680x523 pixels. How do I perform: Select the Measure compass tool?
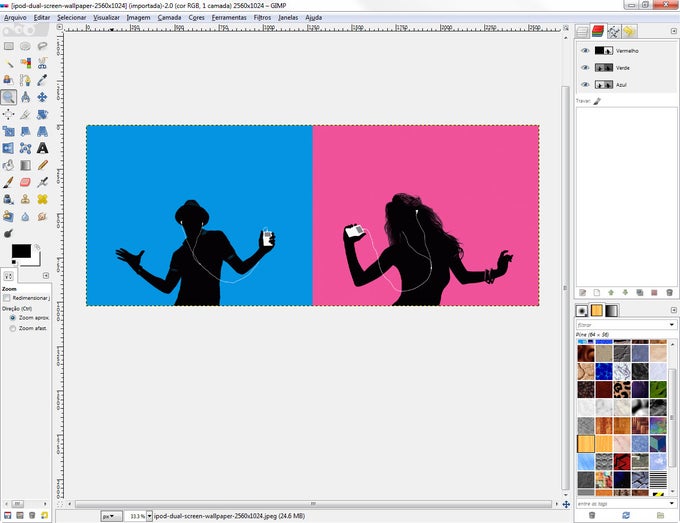pos(26,97)
